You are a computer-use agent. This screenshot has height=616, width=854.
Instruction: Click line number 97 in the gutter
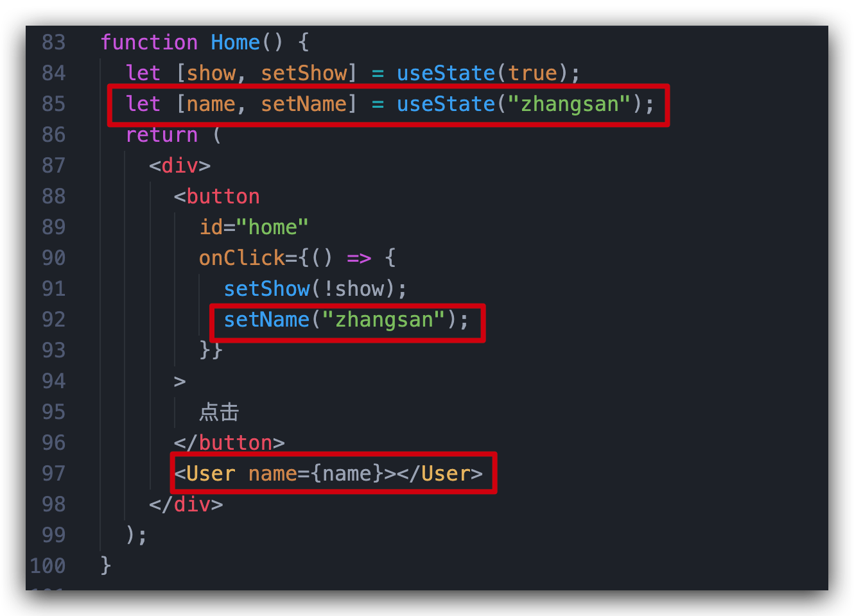click(x=54, y=474)
